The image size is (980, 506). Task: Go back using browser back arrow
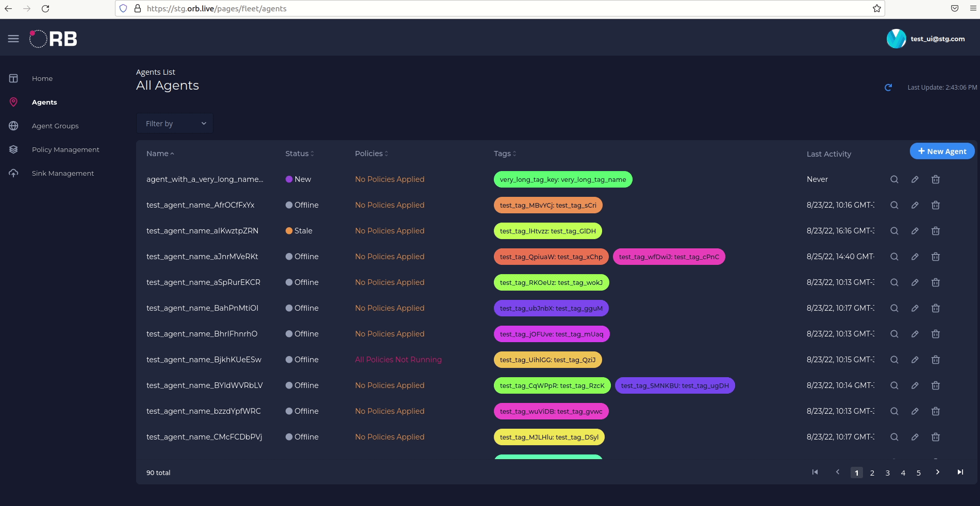tap(8, 8)
